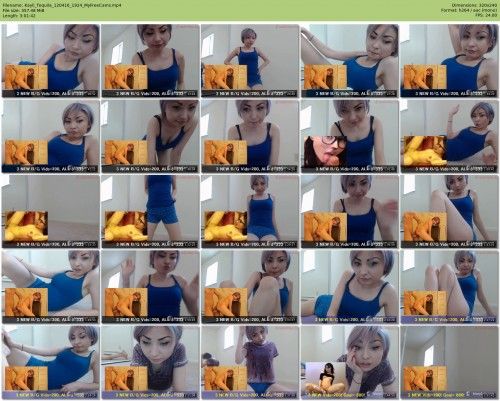Open the middle thumbnail in the third row
This screenshot has height=401, width=500.
pos(250,212)
